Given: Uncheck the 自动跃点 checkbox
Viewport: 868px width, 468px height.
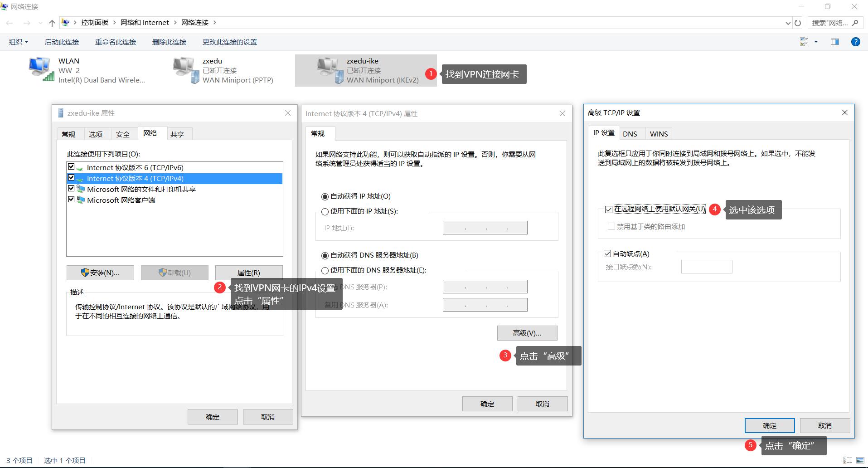Looking at the screenshot, I should coord(607,254).
